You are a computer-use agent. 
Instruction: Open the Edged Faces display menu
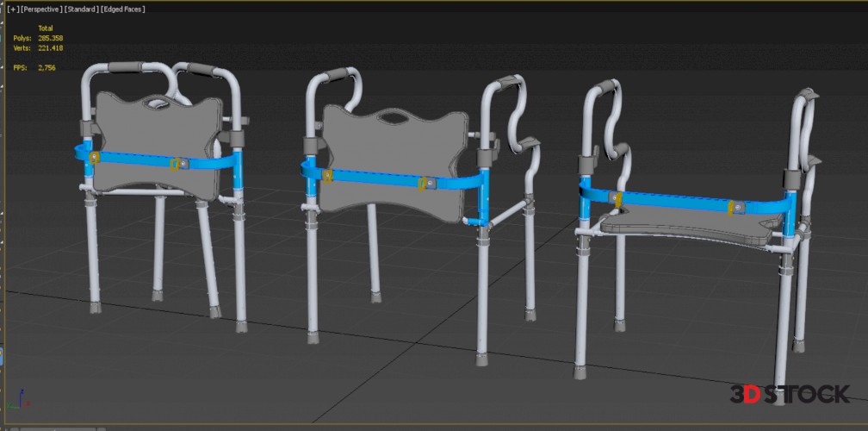pos(123,9)
